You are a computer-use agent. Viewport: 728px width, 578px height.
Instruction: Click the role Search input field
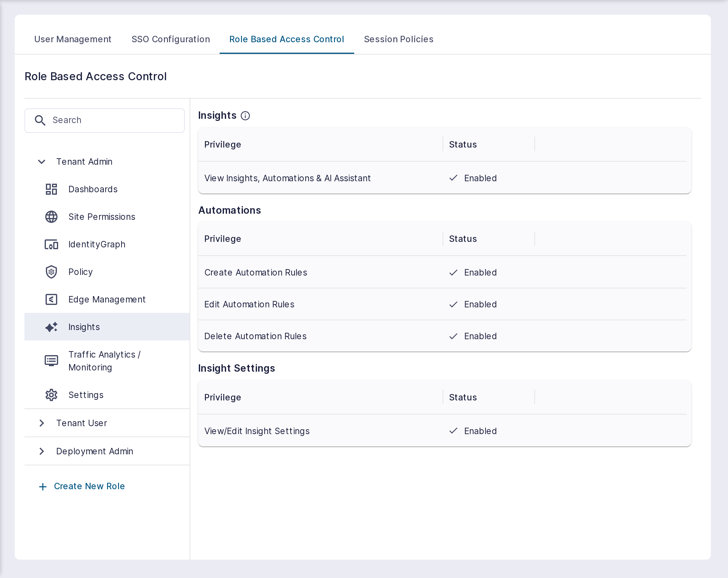[105, 120]
